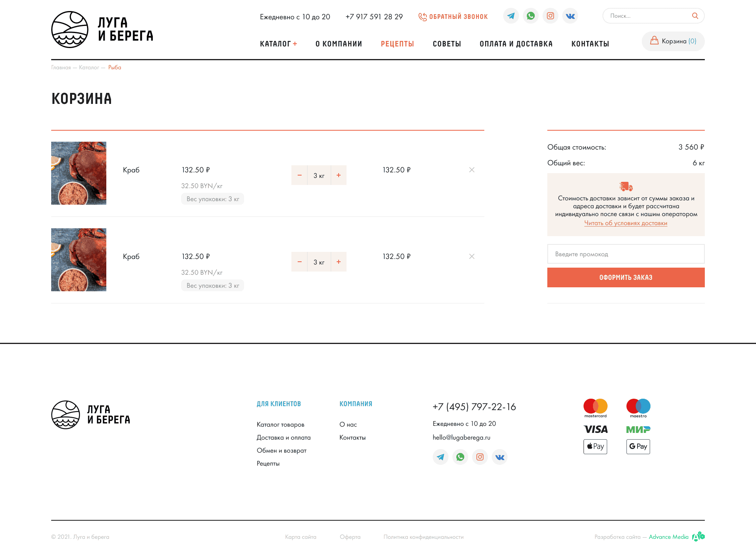Decrease quantity of first Краб
This screenshot has width=756, height=551.
coord(299,175)
